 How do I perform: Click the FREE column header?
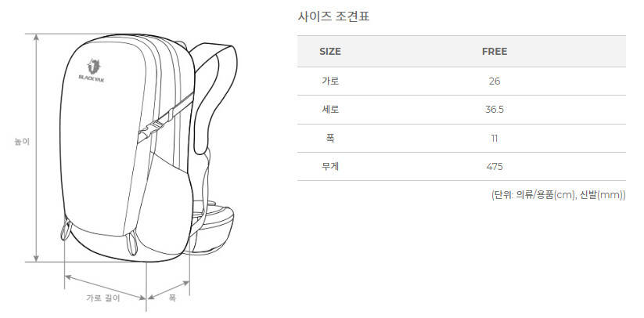click(x=495, y=52)
